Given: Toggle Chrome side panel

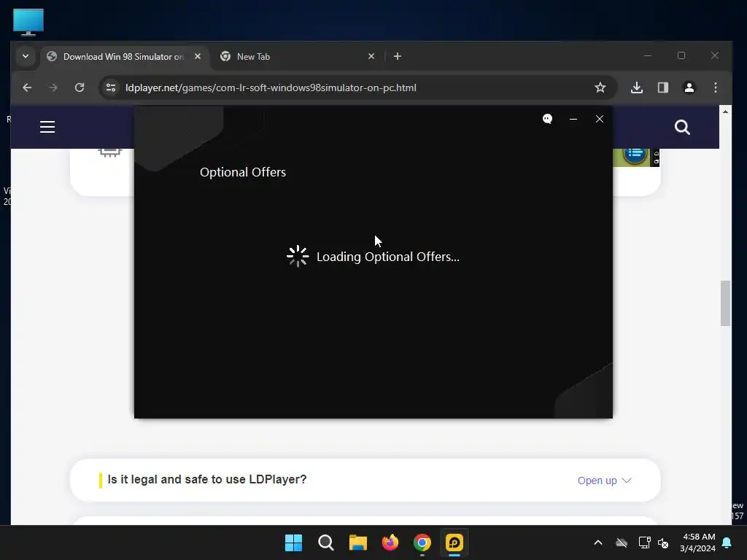Looking at the screenshot, I should [x=663, y=87].
